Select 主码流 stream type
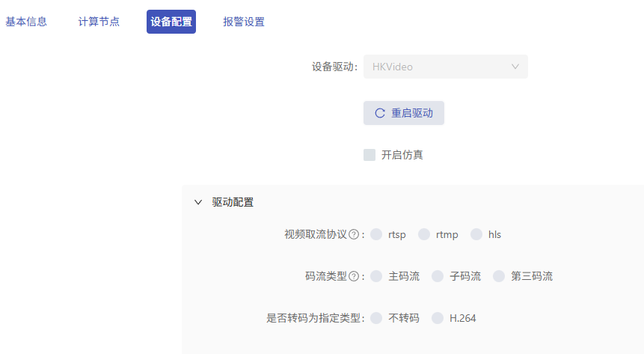The width and height of the screenshot is (644, 354). 376,276
